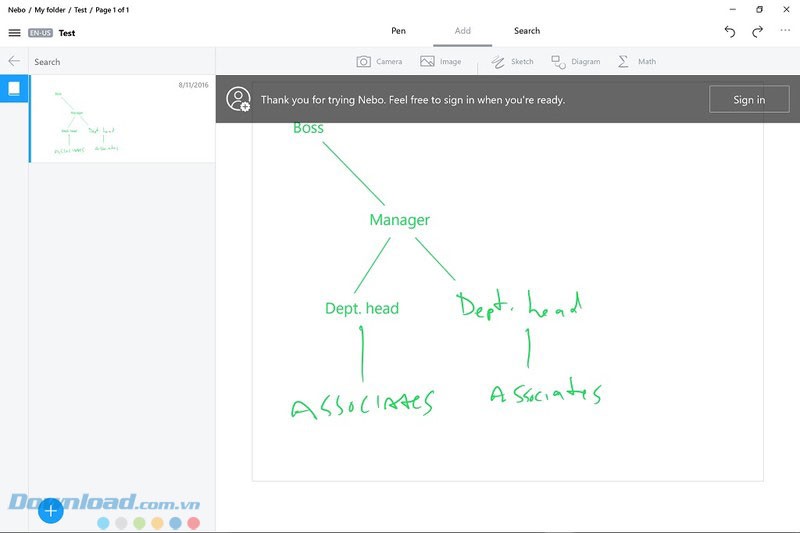This screenshot has height=533, width=800.
Task: Open the page thumbnail dated 8/11/2016
Action: (x=122, y=119)
